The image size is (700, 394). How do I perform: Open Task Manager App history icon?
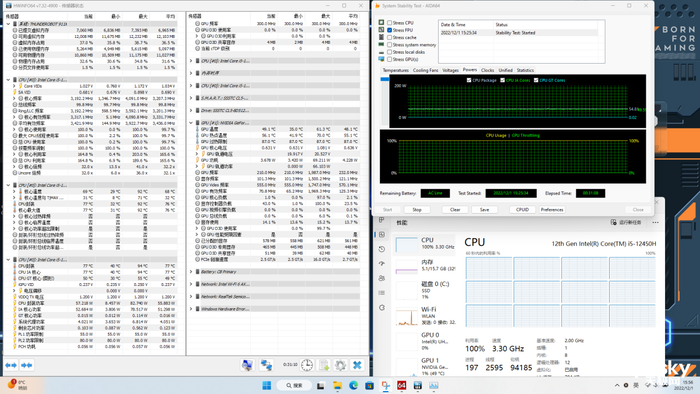[x=382, y=249]
